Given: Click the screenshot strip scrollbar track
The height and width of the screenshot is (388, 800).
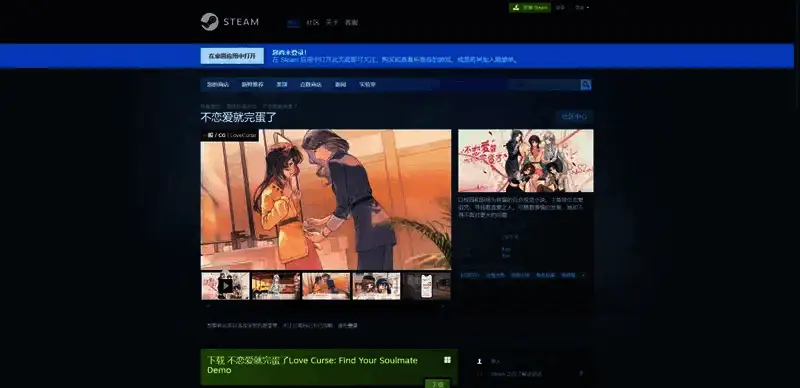Looking at the screenshot, I should click(326, 306).
